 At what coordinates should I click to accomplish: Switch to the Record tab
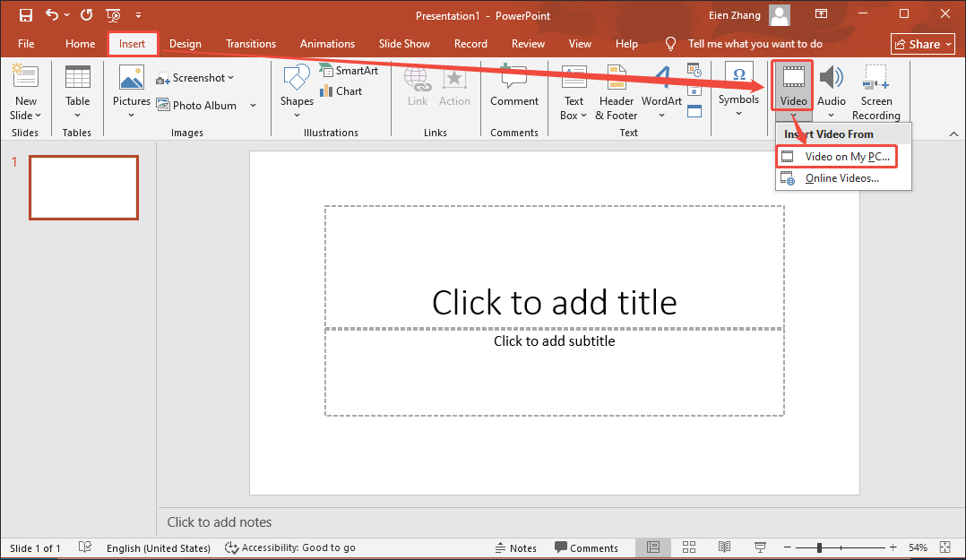470,44
